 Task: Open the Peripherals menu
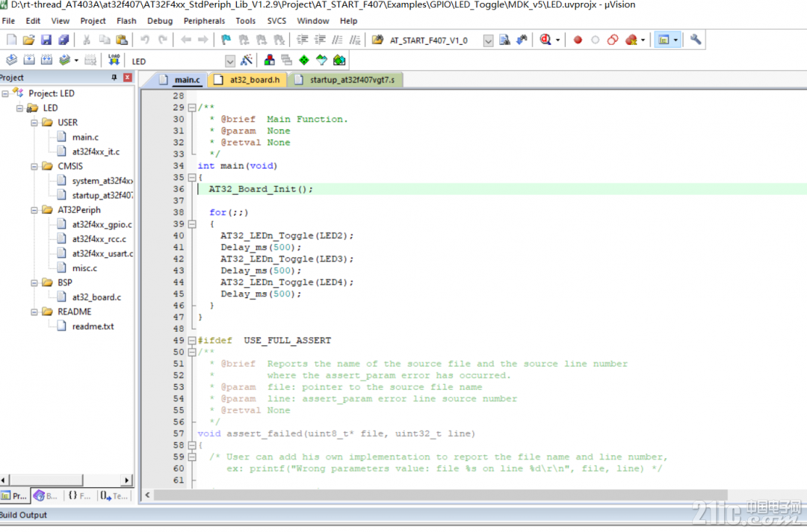click(204, 21)
